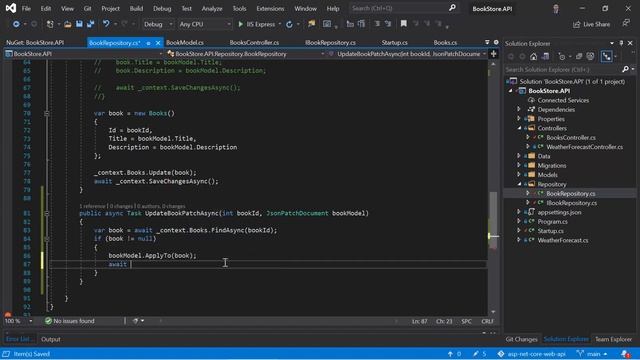This screenshot has height=360, width=640.
Task: Switch to IBookRepository.cs editor tab
Action: click(x=330, y=42)
